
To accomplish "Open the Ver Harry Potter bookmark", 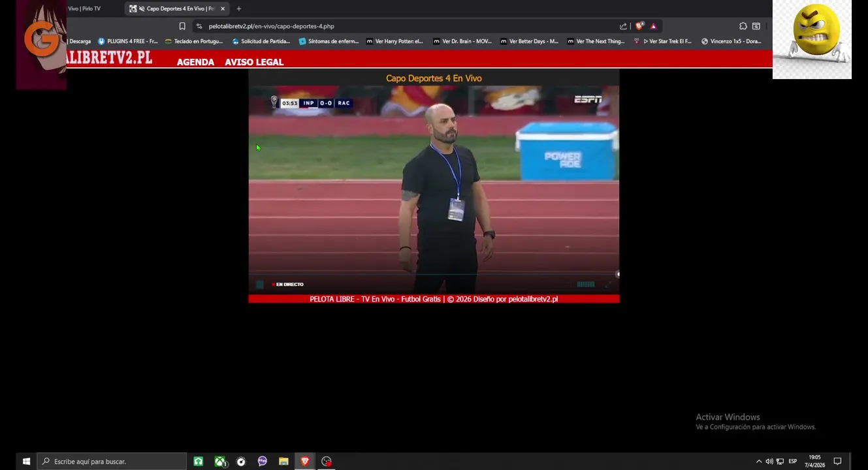I will coord(394,41).
